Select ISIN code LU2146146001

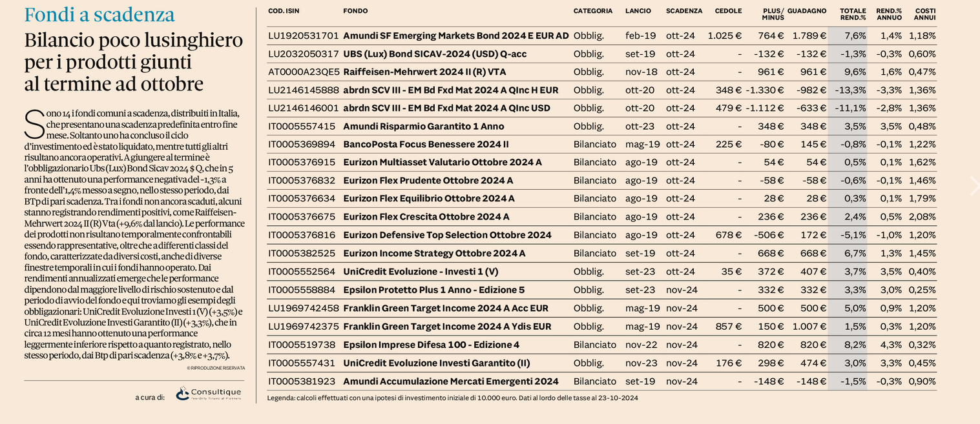[304, 108]
